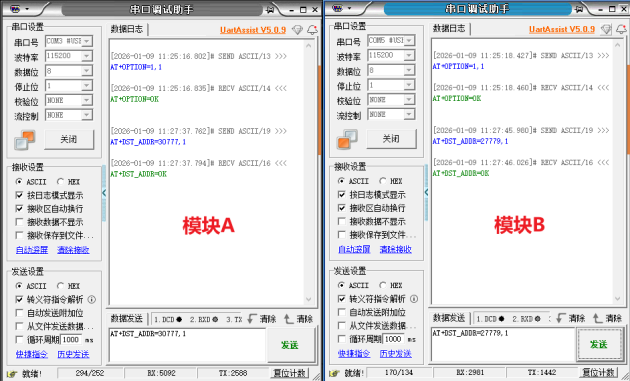This screenshot has height=381, width=630.
Task: Click the 清除接收 link in module A
Action: [x=73, y=250]
